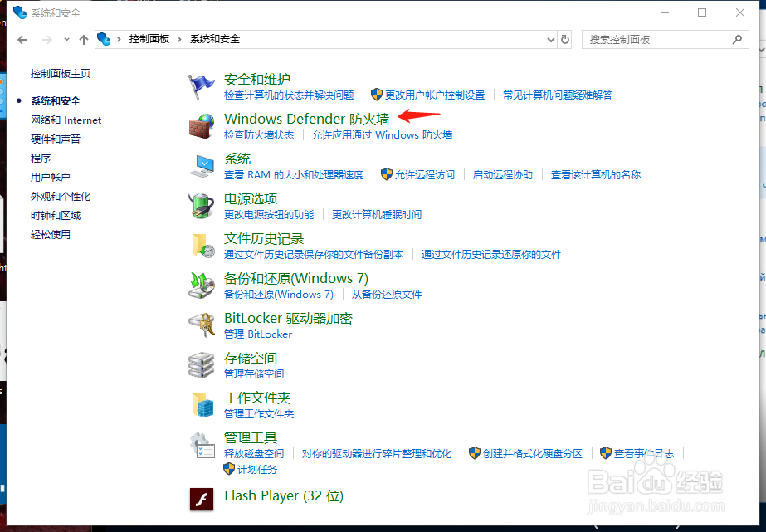Click 允许远程访问 link
The height and width of the screenshot is (532, 766).
(x=425, y=175)
